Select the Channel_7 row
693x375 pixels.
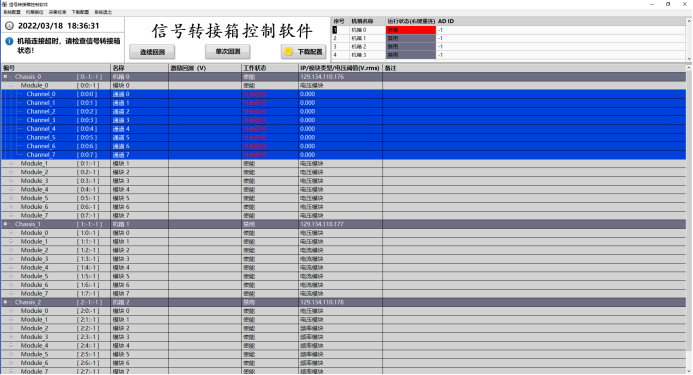[x=343, y=155]
